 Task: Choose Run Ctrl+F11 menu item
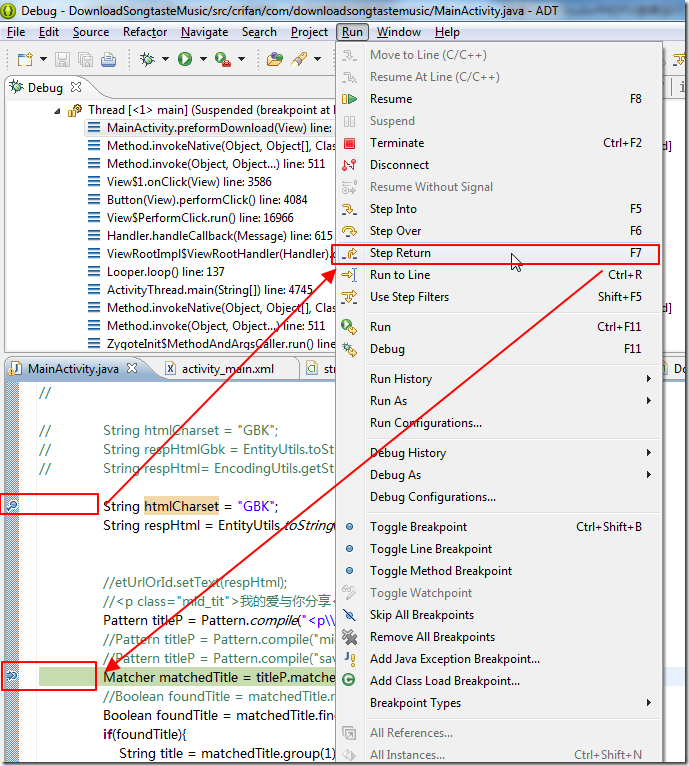click(498, 326)
